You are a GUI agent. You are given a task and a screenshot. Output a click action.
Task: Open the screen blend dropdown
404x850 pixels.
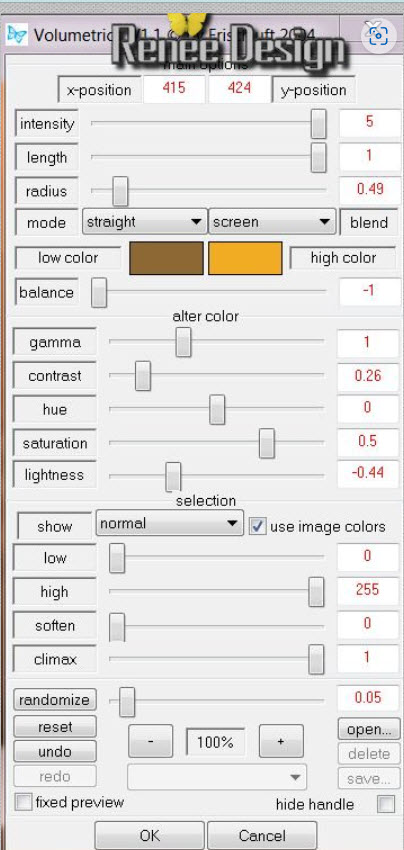[x=272, y=222]
